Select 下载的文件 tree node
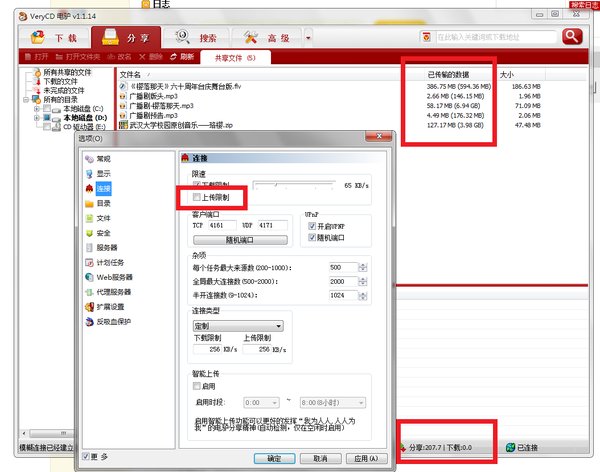Image resolution: width=600 pixels, height=472 pixels. click(x=60, y=82)
